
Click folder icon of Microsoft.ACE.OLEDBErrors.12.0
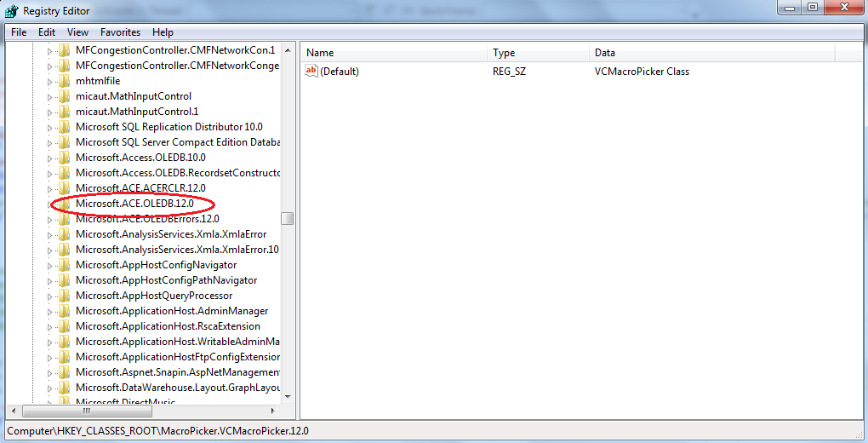click(64, 219)
